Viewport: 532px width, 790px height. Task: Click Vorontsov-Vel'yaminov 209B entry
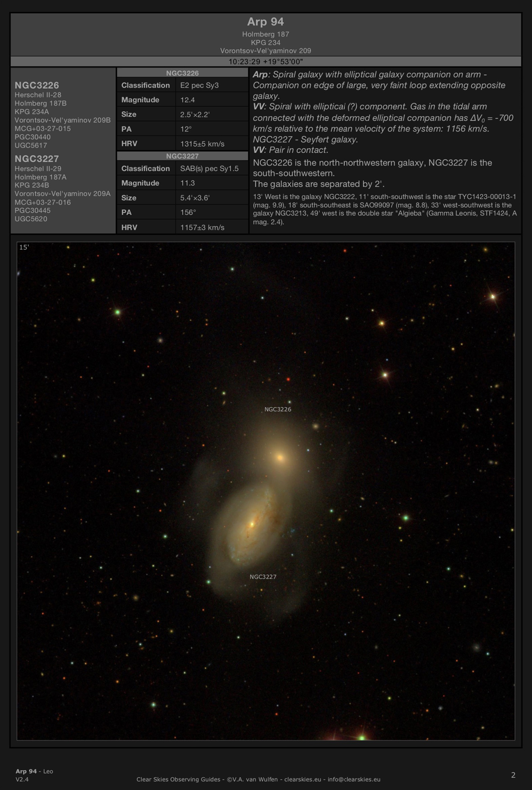pyautogui.click(x=62, y=120)
